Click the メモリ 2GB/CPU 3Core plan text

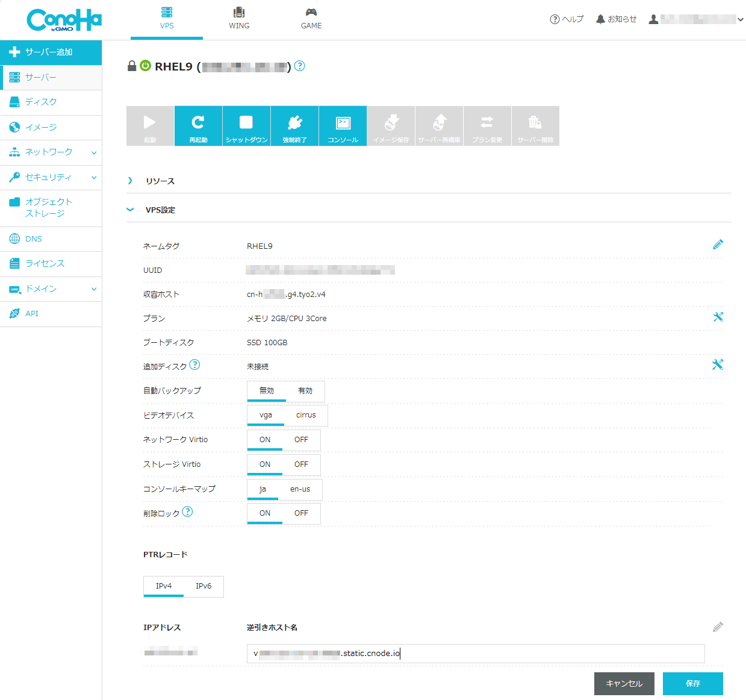(287, 319)
